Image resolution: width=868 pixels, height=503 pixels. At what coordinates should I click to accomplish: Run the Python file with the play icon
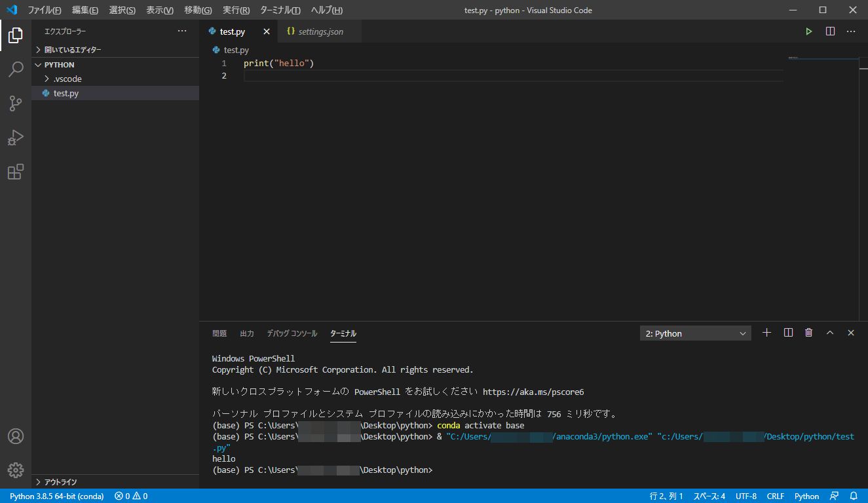point(809,31)
